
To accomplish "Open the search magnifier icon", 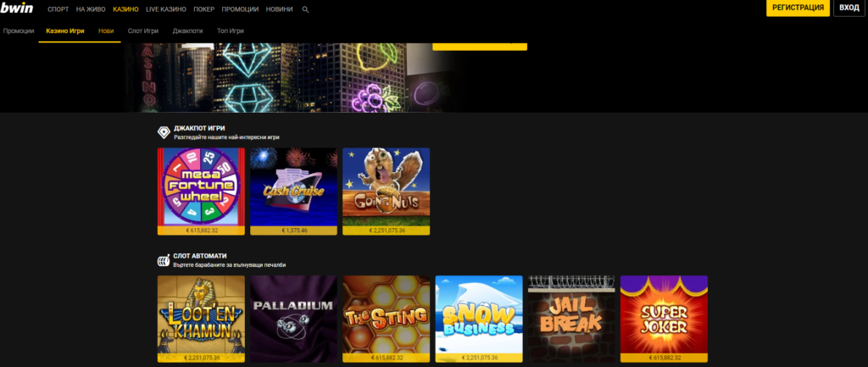I will [306, 8].
